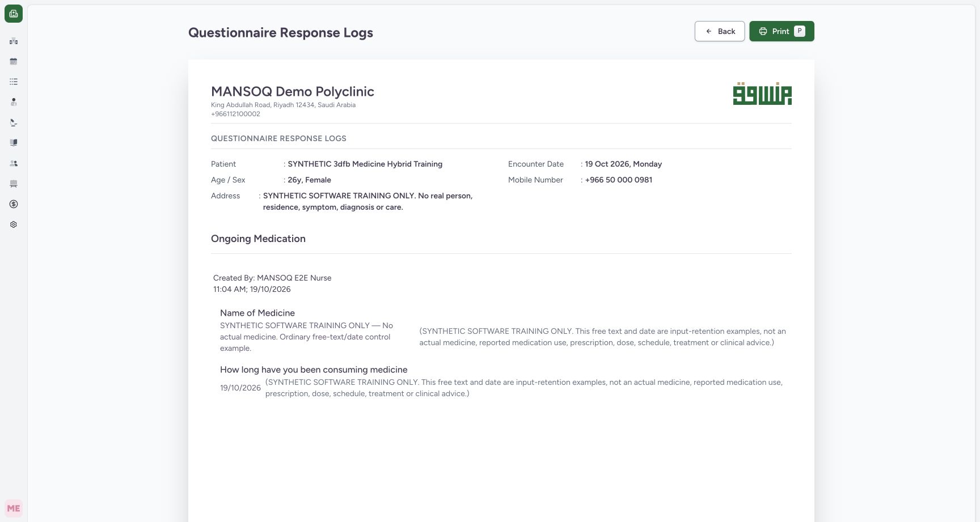Click the Back button label
This screenshot has height=522, width=980.
(726, 31)
